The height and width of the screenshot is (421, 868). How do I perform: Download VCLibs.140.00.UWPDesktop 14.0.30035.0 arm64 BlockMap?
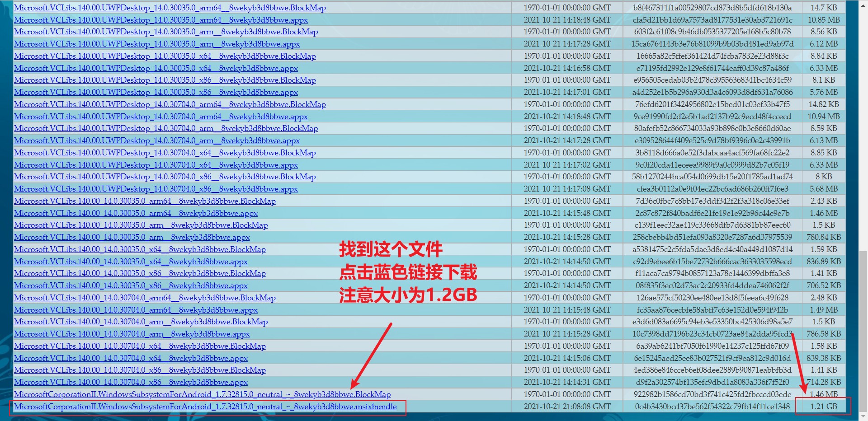coord(170,8)
